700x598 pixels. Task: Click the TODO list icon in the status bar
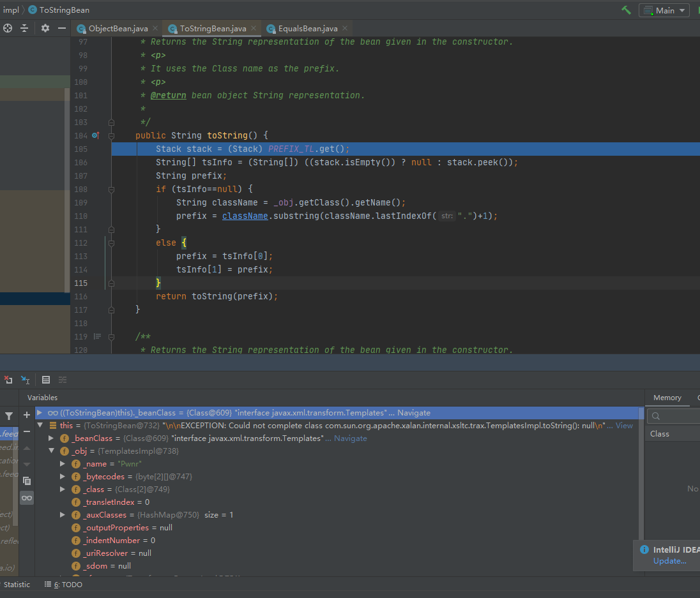point(48,584)
